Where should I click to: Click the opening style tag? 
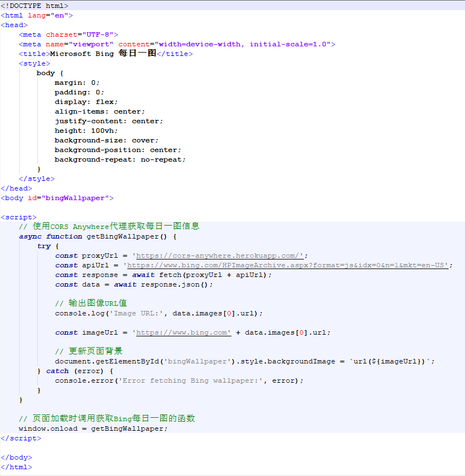pos(34,63)
